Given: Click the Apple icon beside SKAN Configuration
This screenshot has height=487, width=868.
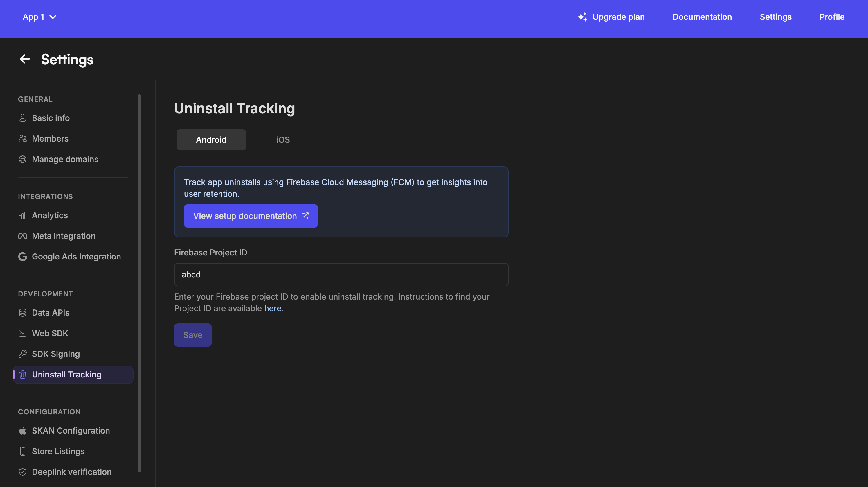Looking at the screenshot, I should tap(22, 430).
